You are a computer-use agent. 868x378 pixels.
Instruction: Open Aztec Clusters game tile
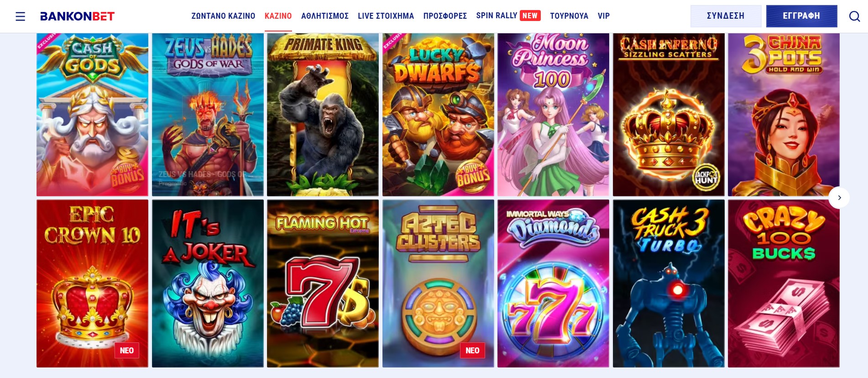coord(438,283)
